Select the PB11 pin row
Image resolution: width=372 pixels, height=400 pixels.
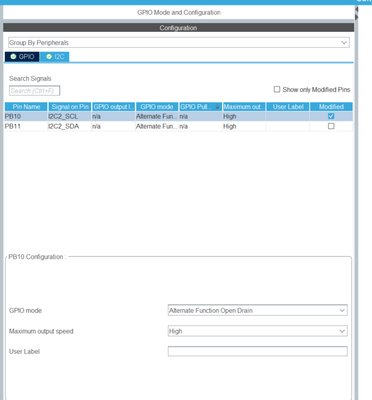(x=178, y=126)
